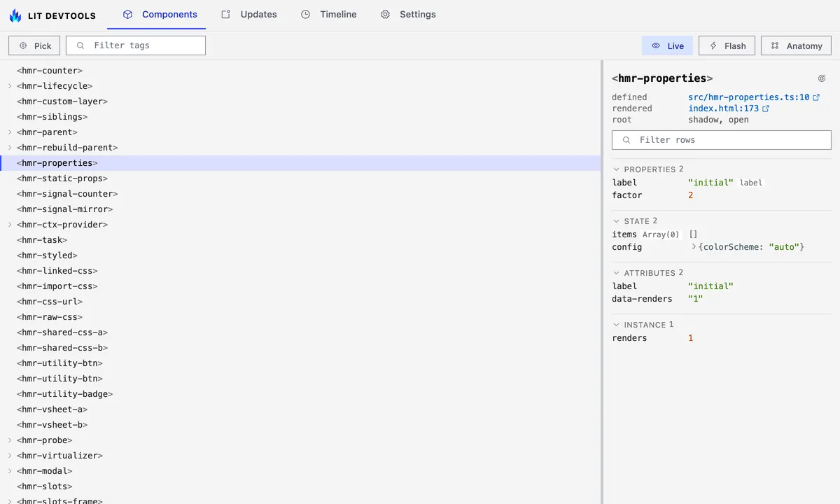
Task: Open the src/hmr-properties.ts:10 source link
Action: 749,97
